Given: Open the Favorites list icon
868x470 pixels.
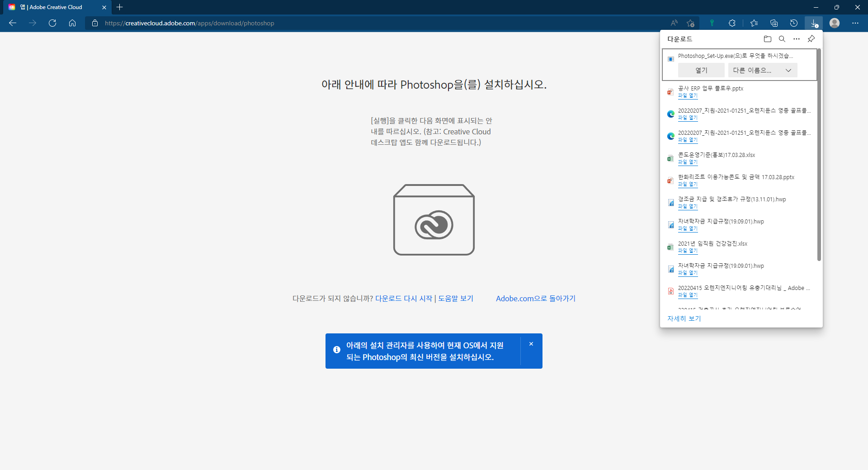Looking at the screenshot, I should pyautogui.click(x=754, y=23).
